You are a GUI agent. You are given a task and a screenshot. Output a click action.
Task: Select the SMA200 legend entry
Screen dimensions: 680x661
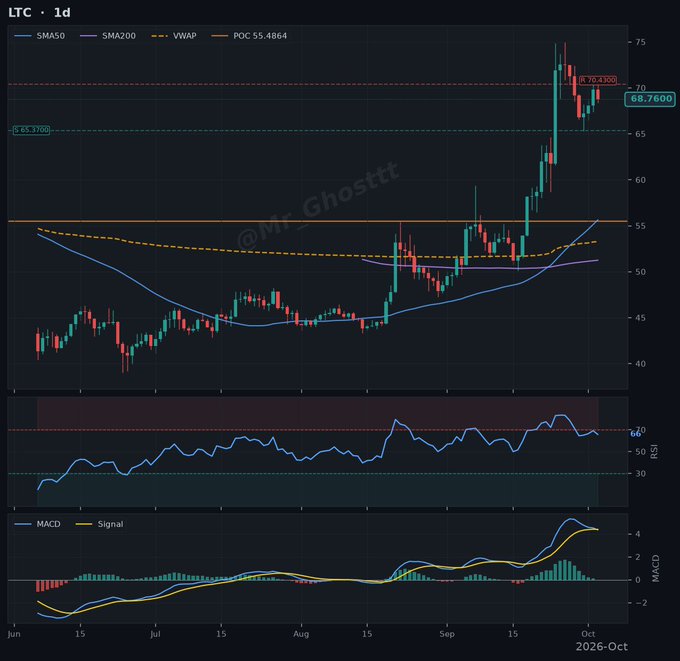pos(108,36)
